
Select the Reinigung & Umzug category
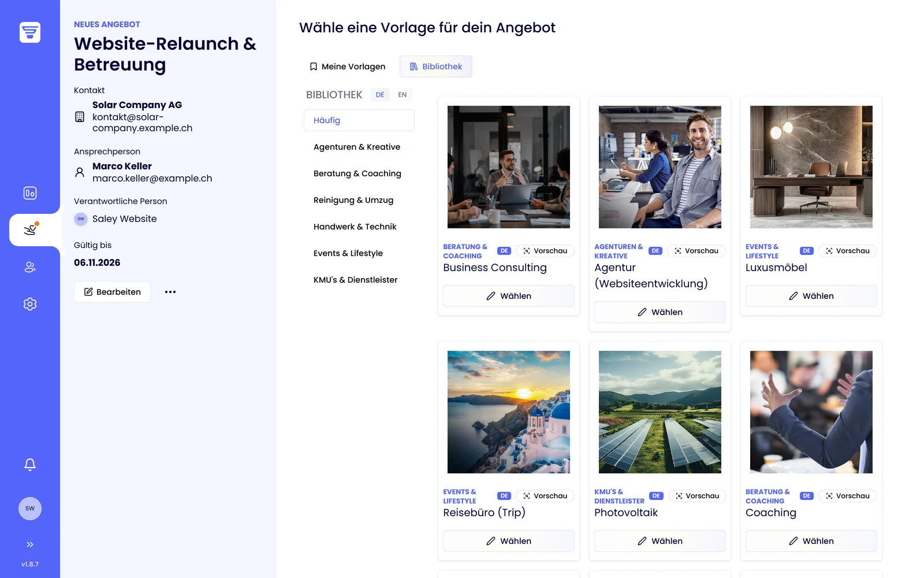(x=359, y=200)
